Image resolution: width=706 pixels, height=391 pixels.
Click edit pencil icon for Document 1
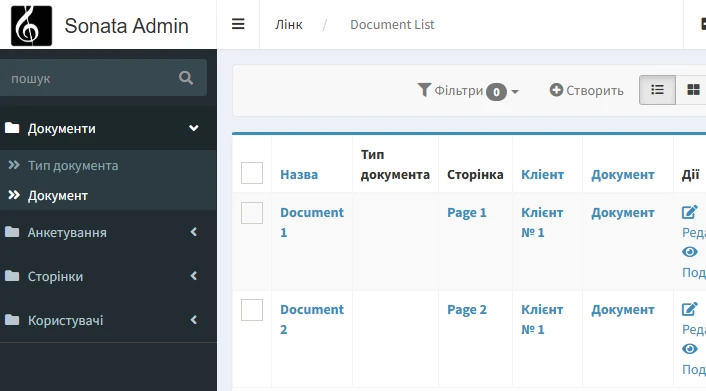tap(689, 212)
